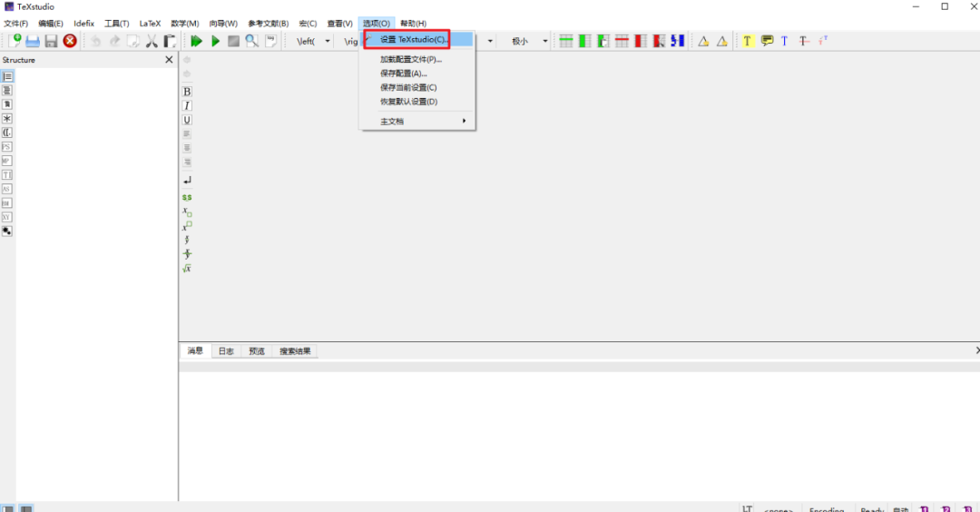The image size is (980, 512).
Task: Click the single green Compile arrow
Action: coord(216,41)
